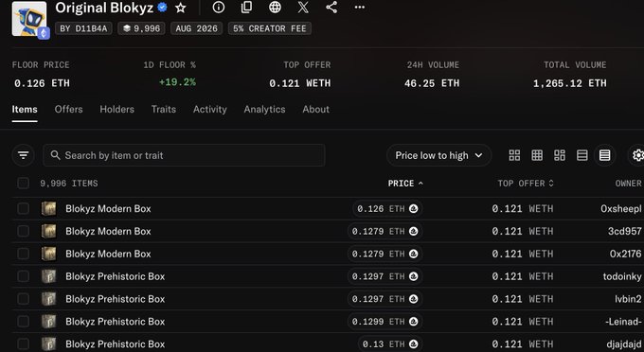Click the AUG 2026 date badge
644x352 pixels.
point(196,28)
